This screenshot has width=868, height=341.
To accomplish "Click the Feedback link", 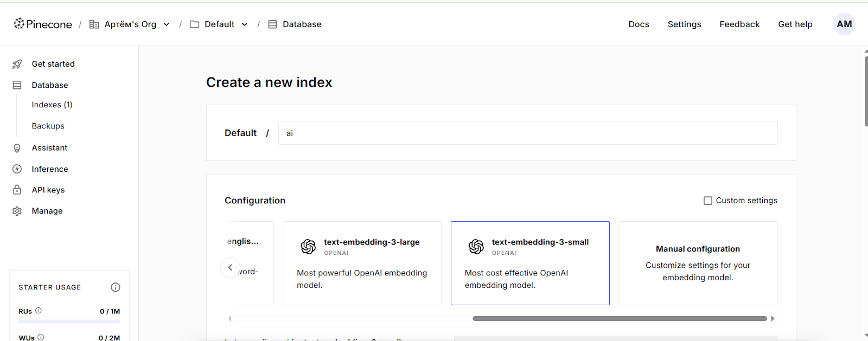I will 739,24.
